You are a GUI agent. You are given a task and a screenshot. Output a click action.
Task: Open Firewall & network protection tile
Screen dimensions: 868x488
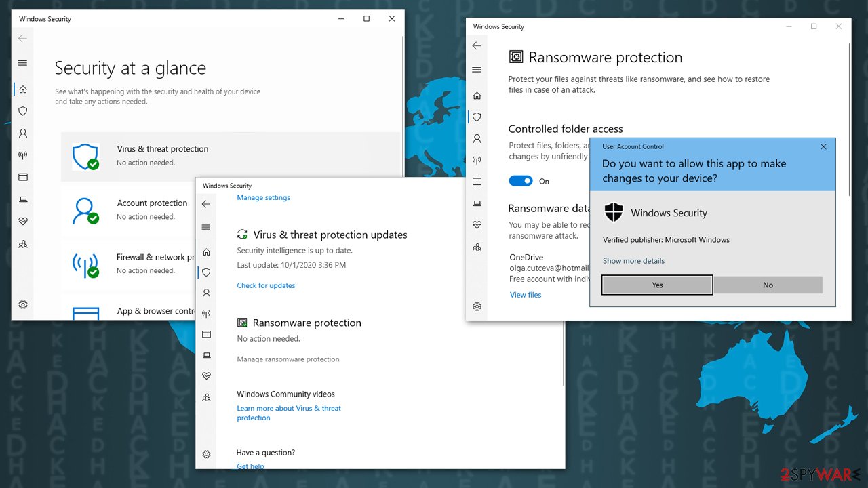128,264
